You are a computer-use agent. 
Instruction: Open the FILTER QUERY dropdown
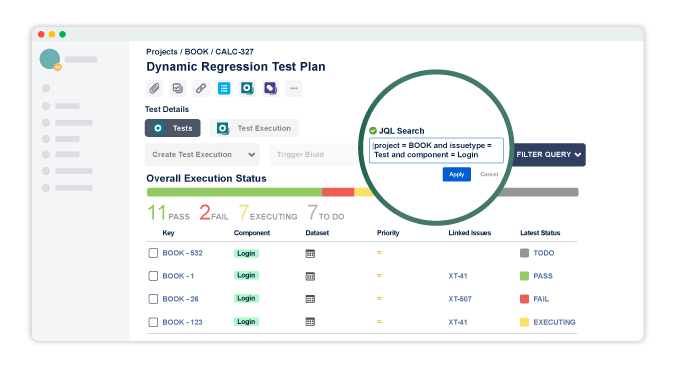coord(548,155)
